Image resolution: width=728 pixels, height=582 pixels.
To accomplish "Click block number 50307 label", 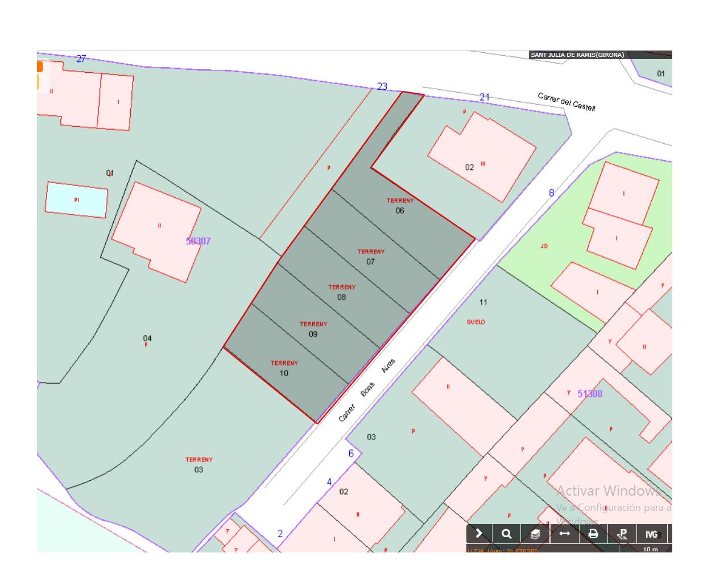I will coord(198,241).
